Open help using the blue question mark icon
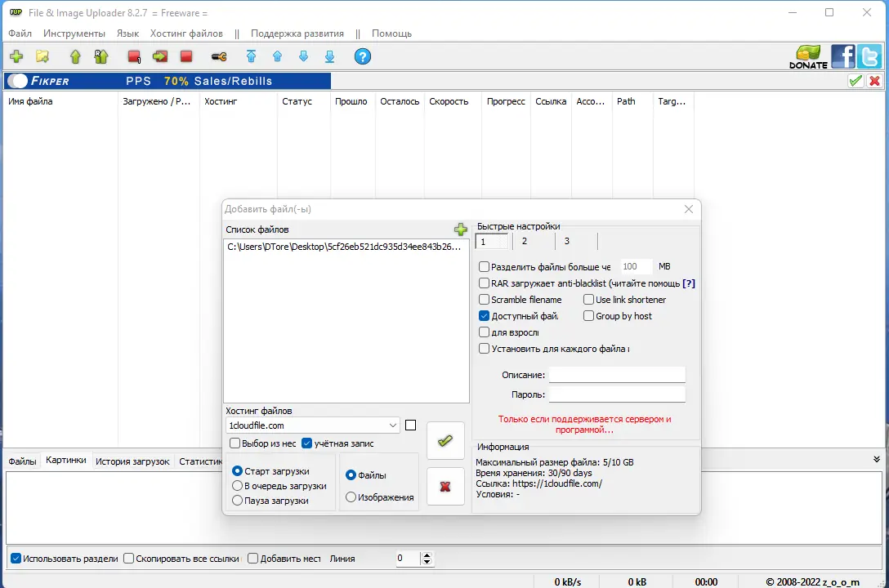Image resolution: width=889 pixels, height=588 pixels. (360, 56)
